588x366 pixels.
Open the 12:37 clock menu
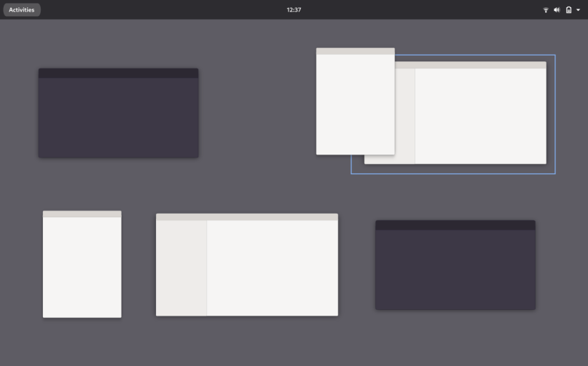coord(294,10)
